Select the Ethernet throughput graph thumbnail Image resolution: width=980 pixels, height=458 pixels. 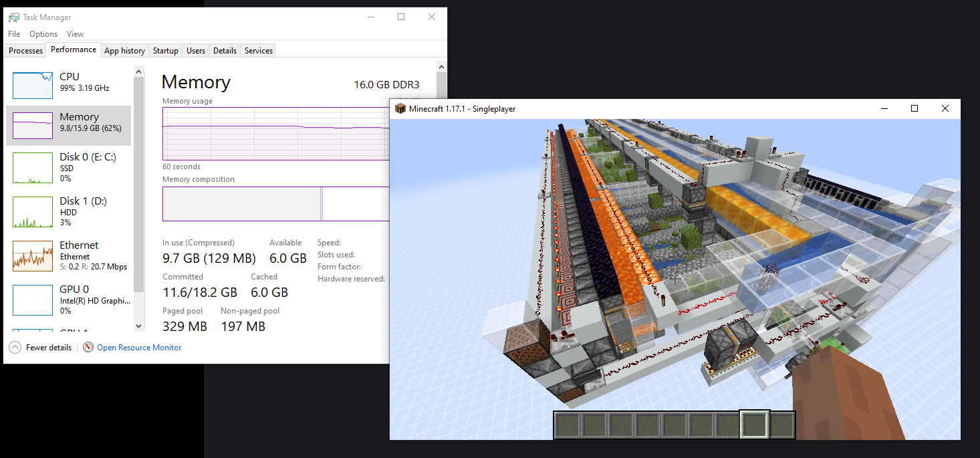pyautogui.click(x=33, y=256)
